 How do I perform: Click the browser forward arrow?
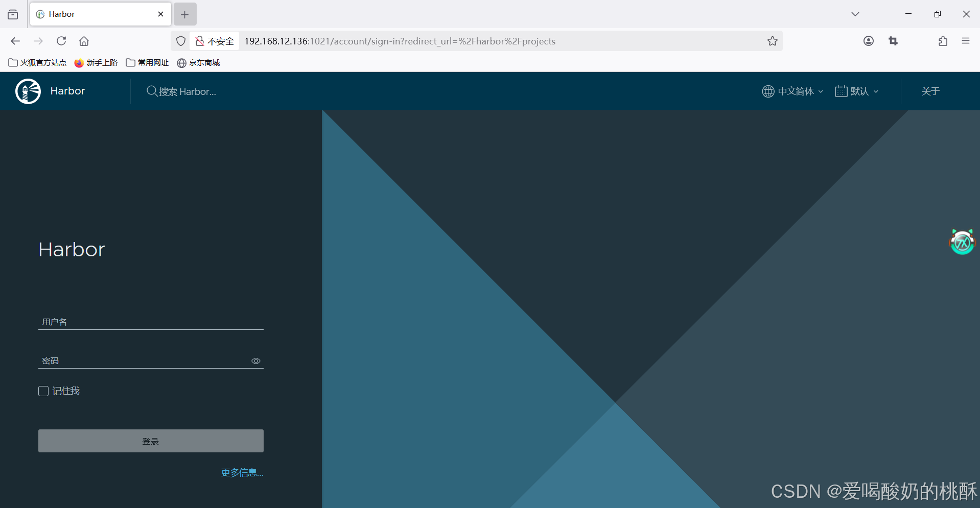38,41
